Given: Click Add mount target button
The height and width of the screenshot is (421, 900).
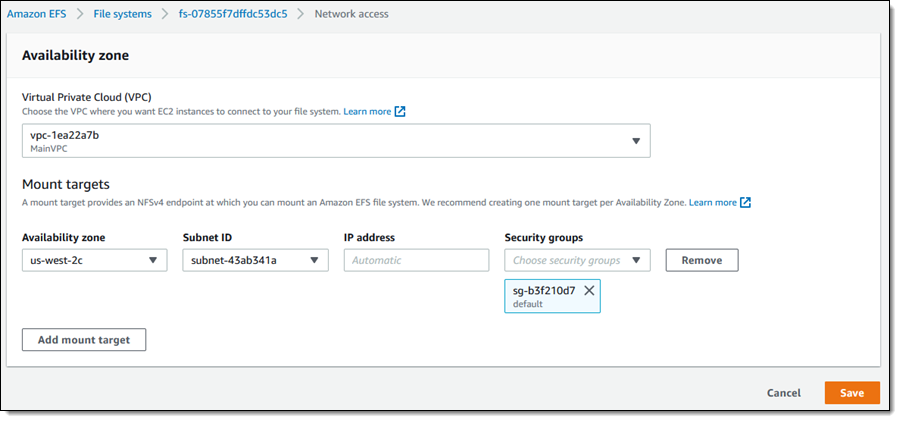Looking at the screenshot, I should coord(84,340).
